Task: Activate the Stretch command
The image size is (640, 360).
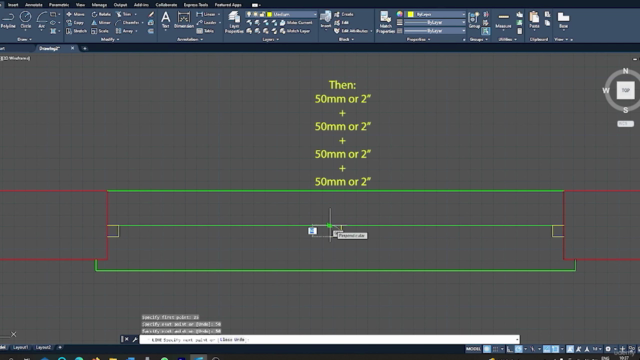Action: 76,31
